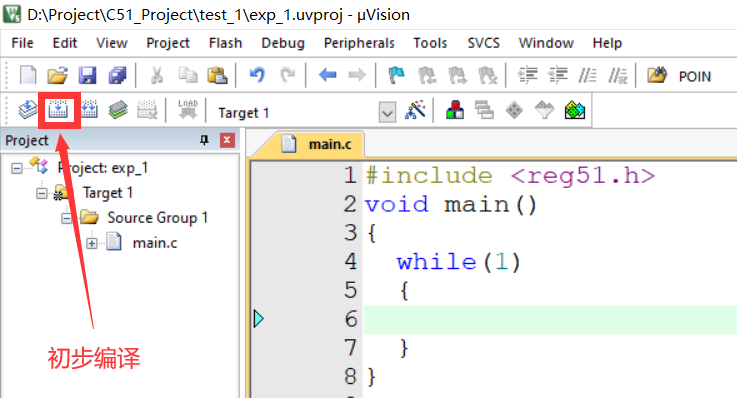Viewport: 737px width, 398px height.
Task: Save the current file
Action: pos(87,75)
